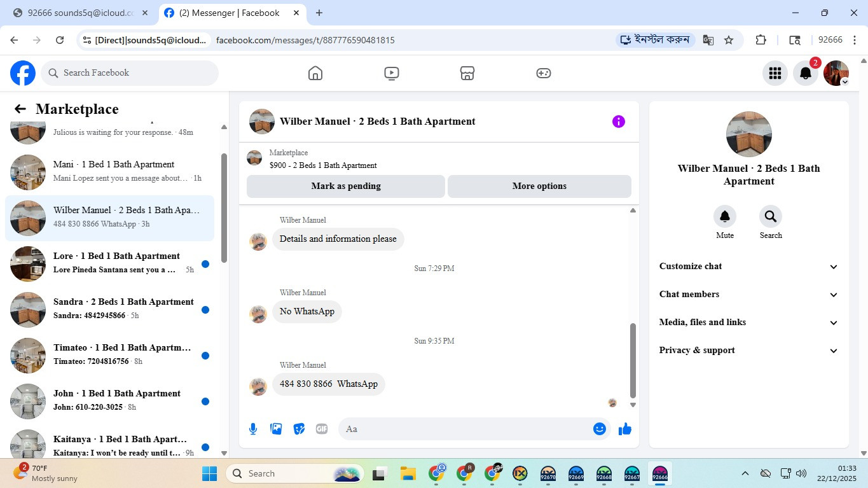Click the conversation list scrollbar
Screen dimensions: 868x488
(224, 207)
